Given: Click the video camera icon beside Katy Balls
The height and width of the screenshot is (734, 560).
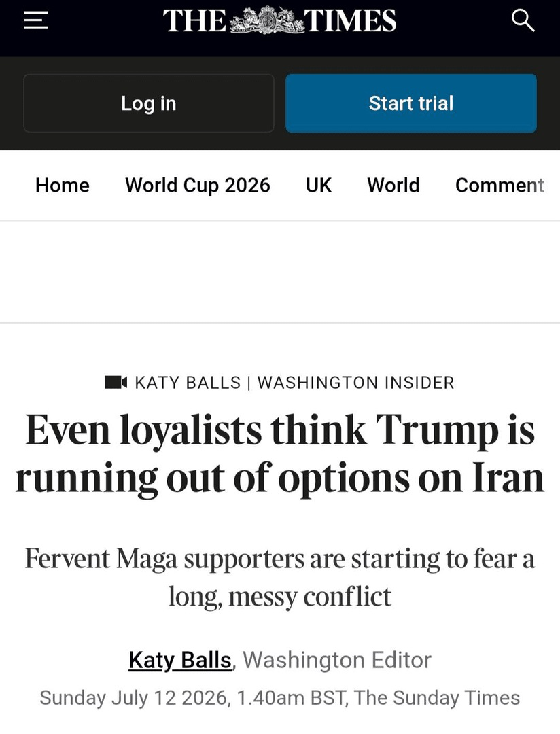Looking at the screenshot, I should pyautogui.click(x=116, y=383).
